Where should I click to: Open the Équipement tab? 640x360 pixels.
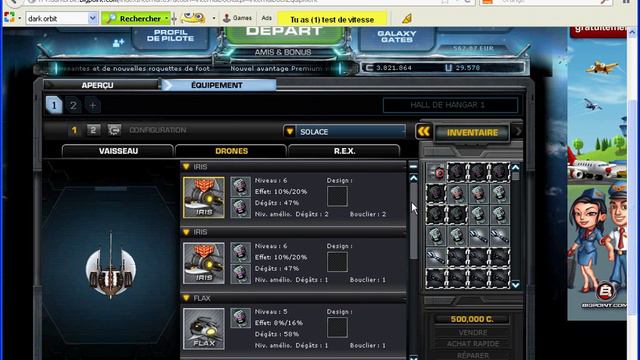tap(219, 85)
